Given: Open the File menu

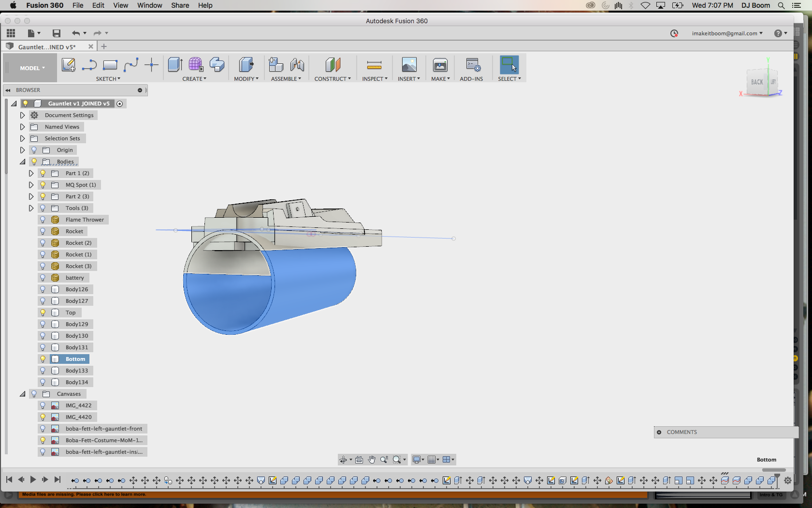Looking at the screenshot, I should click(78, 5).
